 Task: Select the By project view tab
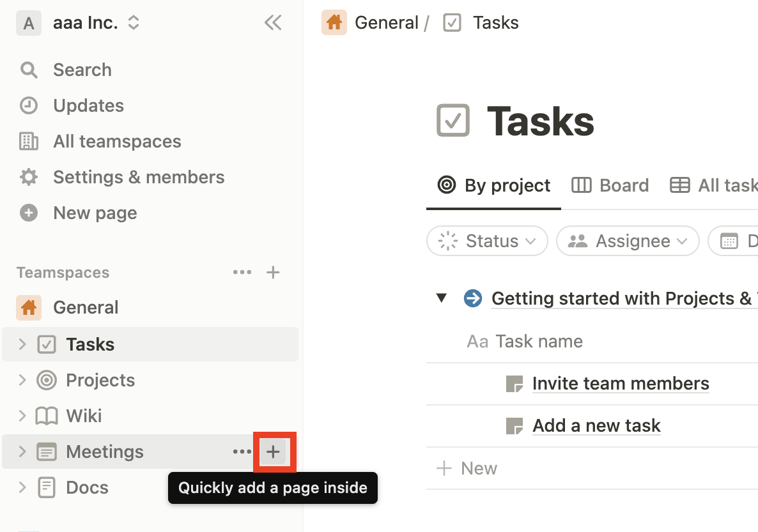point(493,185)
